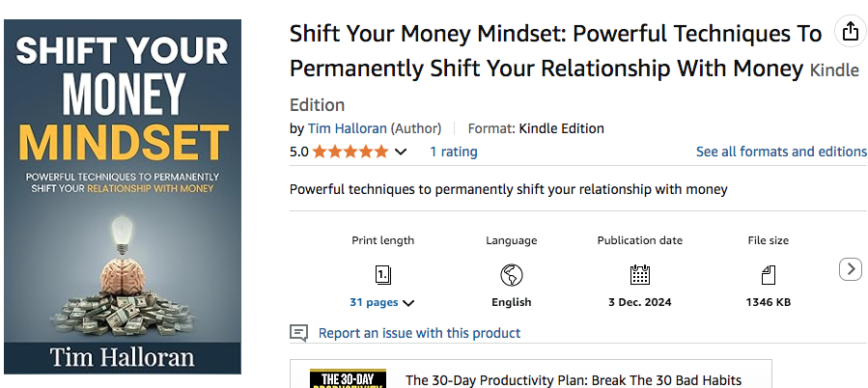Click the 30-Day Productivity Plan thumbnail
868x388 pixels.
347,377
